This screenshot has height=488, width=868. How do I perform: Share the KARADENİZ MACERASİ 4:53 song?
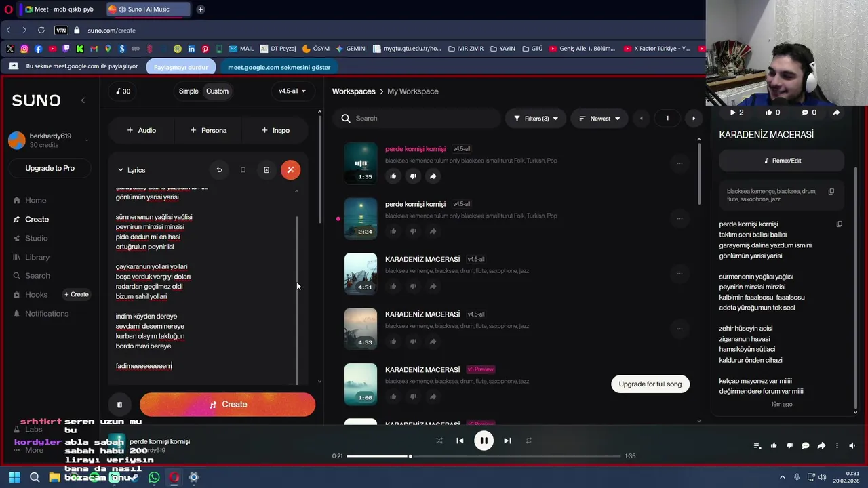433,342
